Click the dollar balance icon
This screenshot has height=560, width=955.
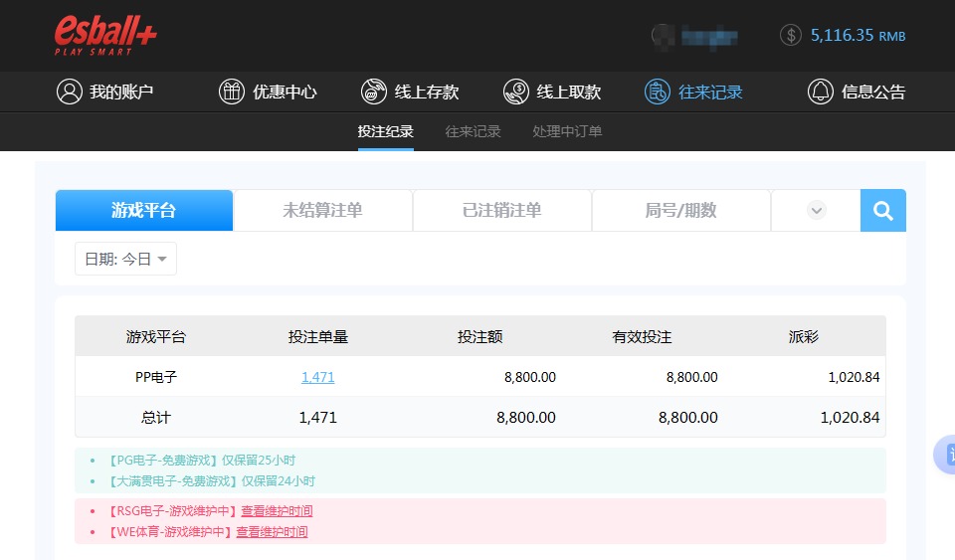791,35
